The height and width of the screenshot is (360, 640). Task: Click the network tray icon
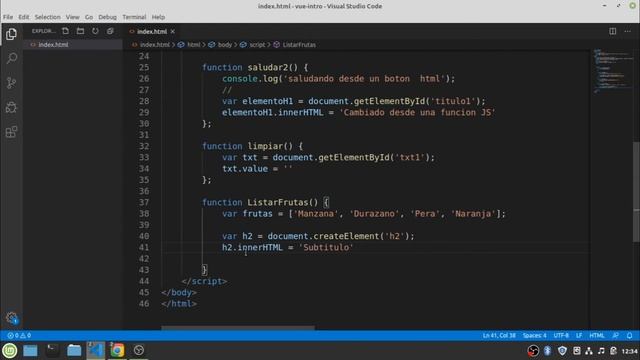pyautogui.click(x=589, y=351)
